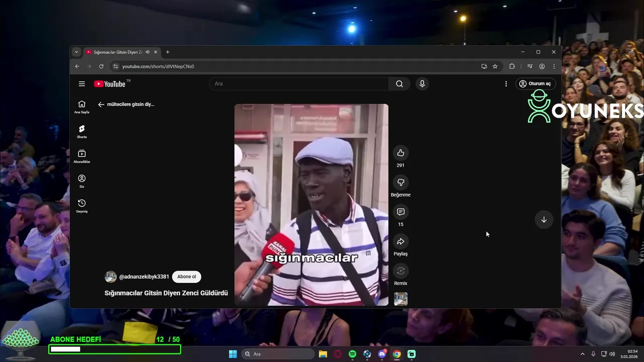Install YouTube app from address bar
The image size is (644, 362).
click(484, 66)
